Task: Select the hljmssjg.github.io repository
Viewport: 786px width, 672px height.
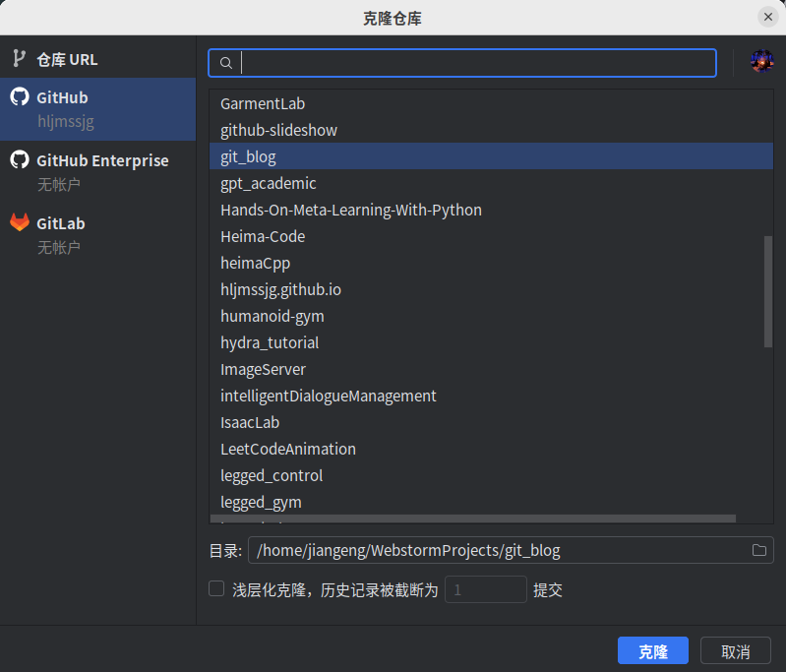Action: (x=491, y=289)
